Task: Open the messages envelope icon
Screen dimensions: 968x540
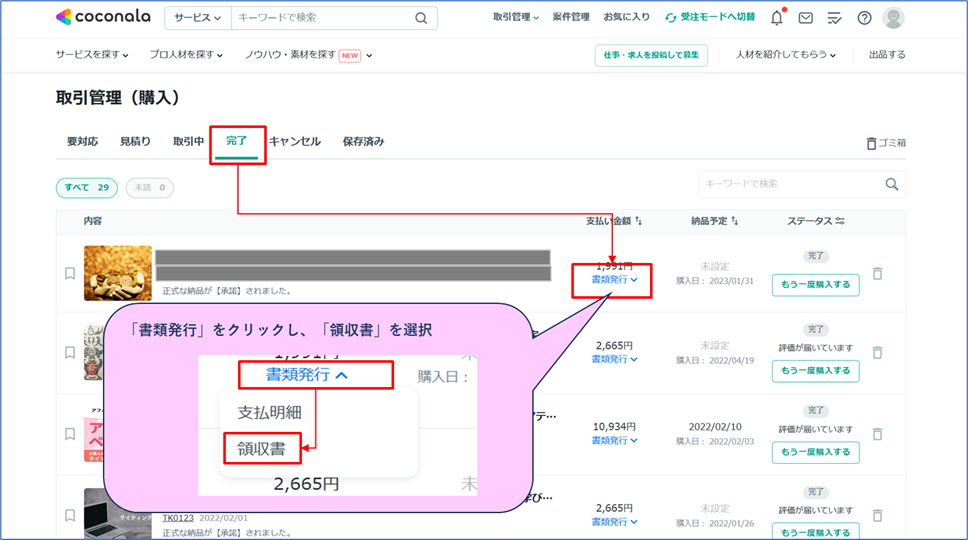Action: (806, 18)
